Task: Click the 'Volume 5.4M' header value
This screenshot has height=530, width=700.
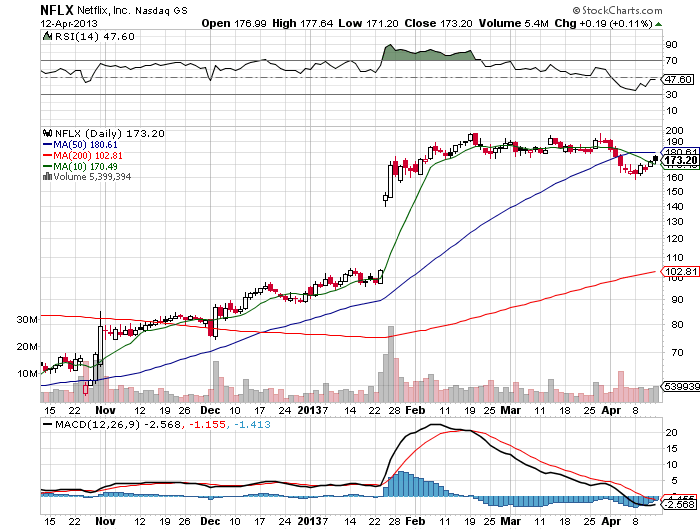Action: click(x=513, y=23)
